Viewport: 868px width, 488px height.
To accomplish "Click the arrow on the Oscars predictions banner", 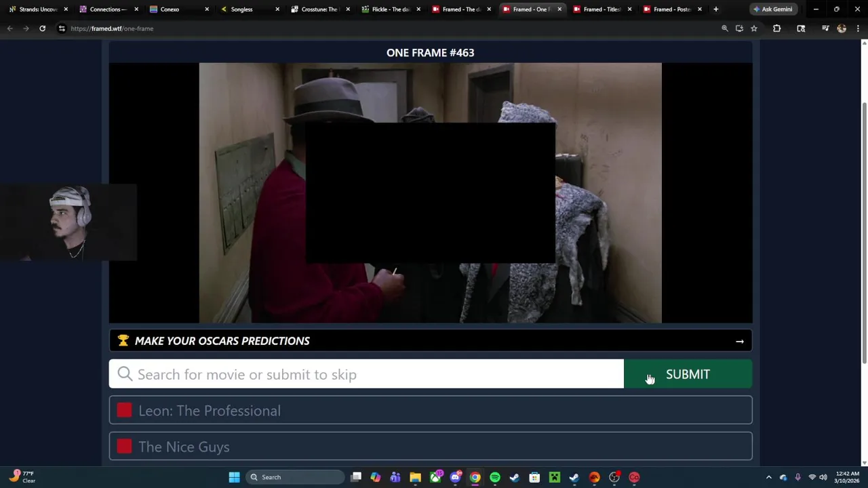I will point(740,342).
